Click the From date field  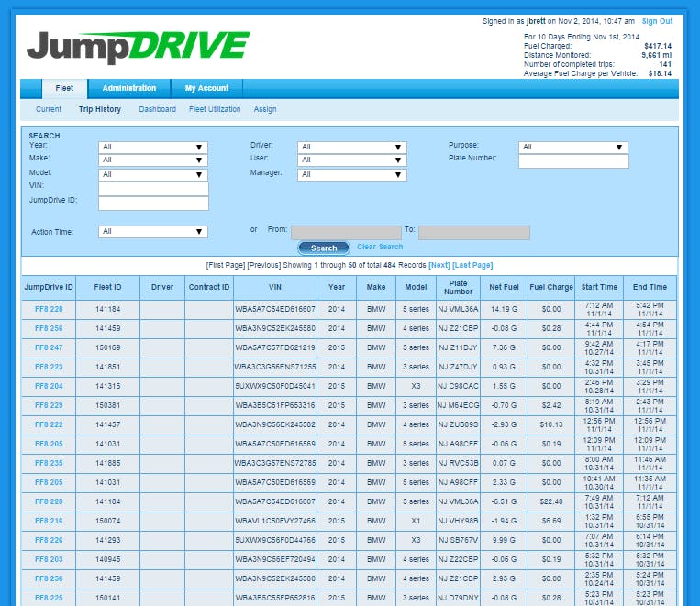click(346, 233)
